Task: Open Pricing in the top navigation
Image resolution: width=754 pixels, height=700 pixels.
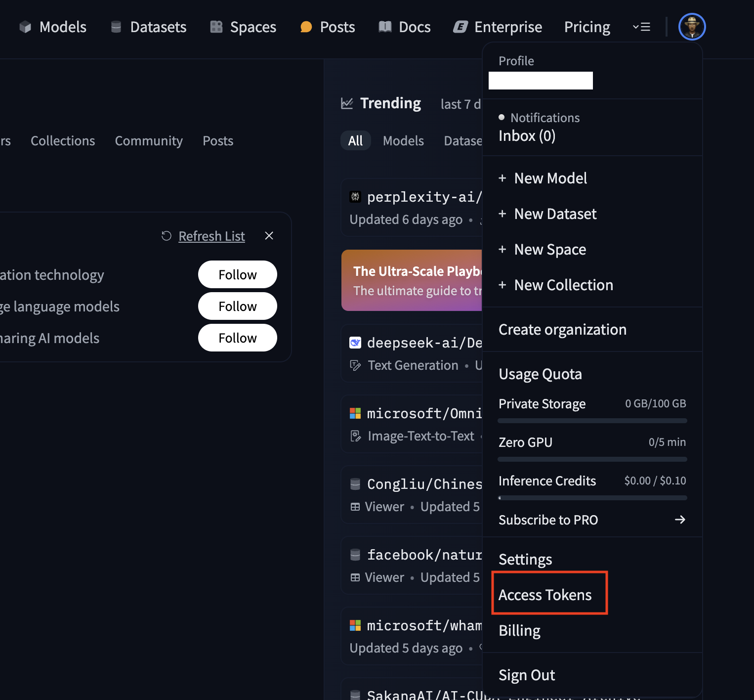Action: (587, 27)
